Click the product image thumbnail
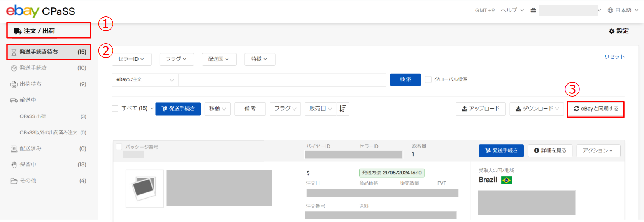The width and height of the screenshot is (644, 222). (144, 189)
